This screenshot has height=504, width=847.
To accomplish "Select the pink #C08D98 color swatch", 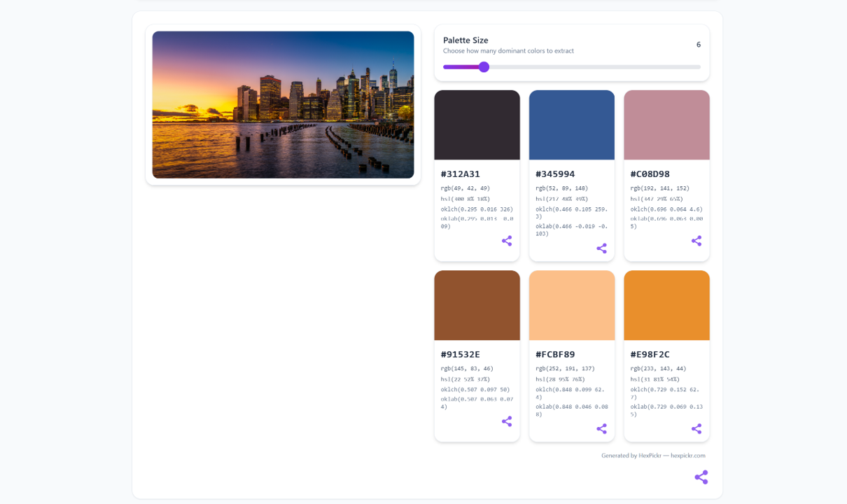I will coord(666,125).
